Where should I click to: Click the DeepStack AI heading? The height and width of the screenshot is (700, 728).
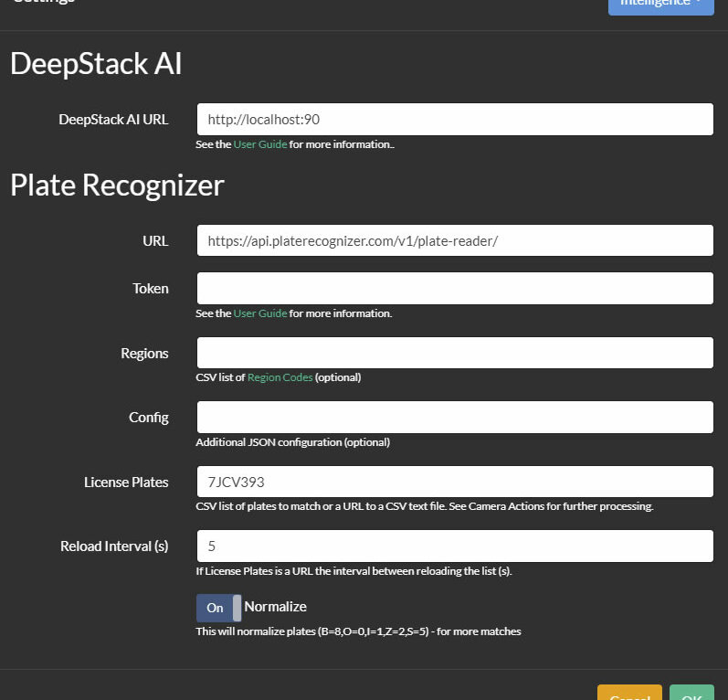point(96,64)
